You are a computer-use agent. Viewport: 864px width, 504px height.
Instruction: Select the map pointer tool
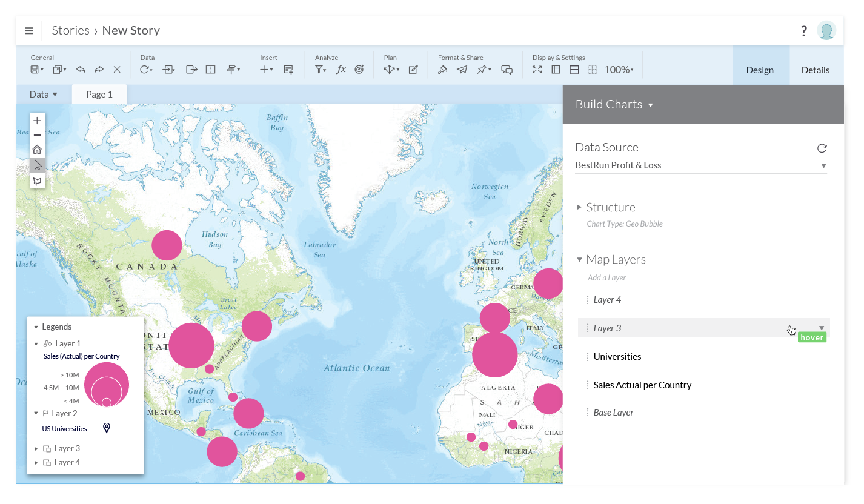pos(37,165)
